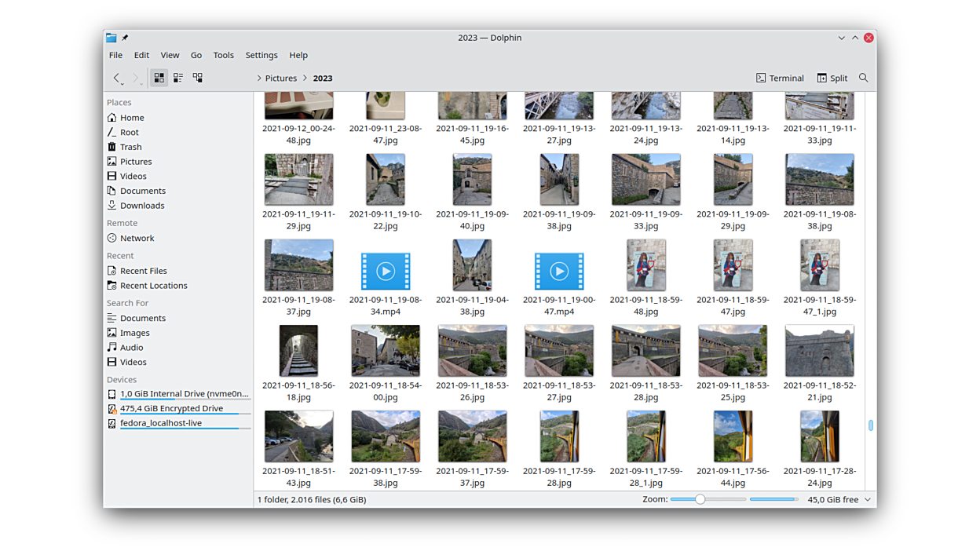Select the 475,4 GiB Encrypted Drive
980x551 pixels.
pos(171,408)
